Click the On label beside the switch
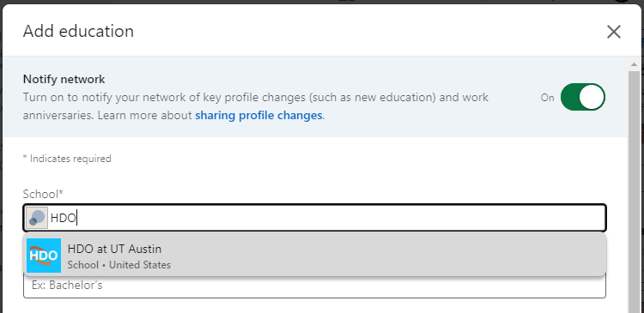The width and height of the screenshot is (644, 313). [x=547, y=98]
